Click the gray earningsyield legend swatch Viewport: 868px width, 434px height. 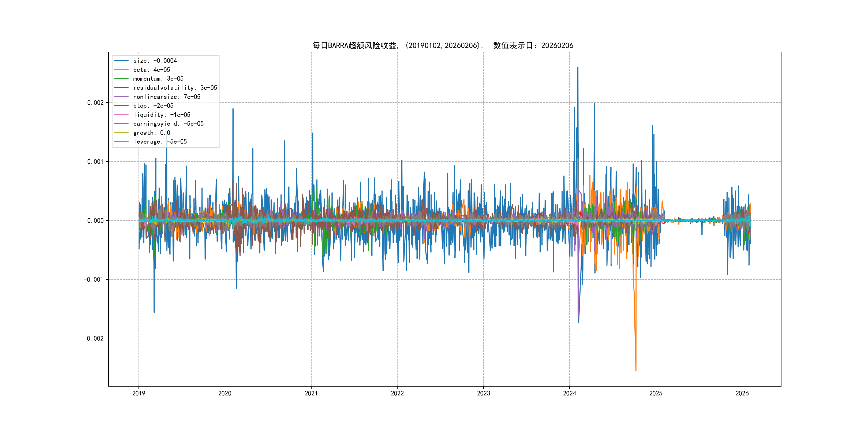[121, 124]
